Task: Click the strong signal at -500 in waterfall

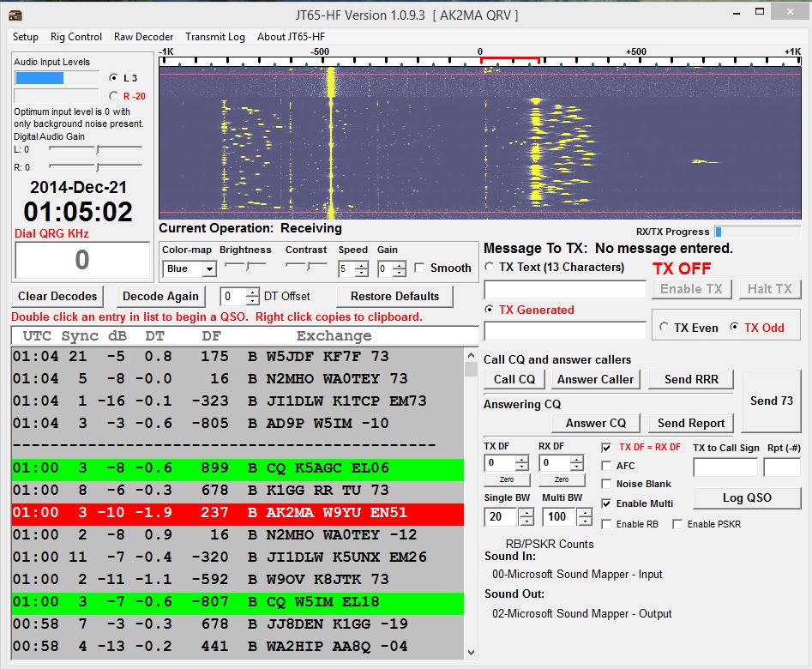Action: [331, 142]
